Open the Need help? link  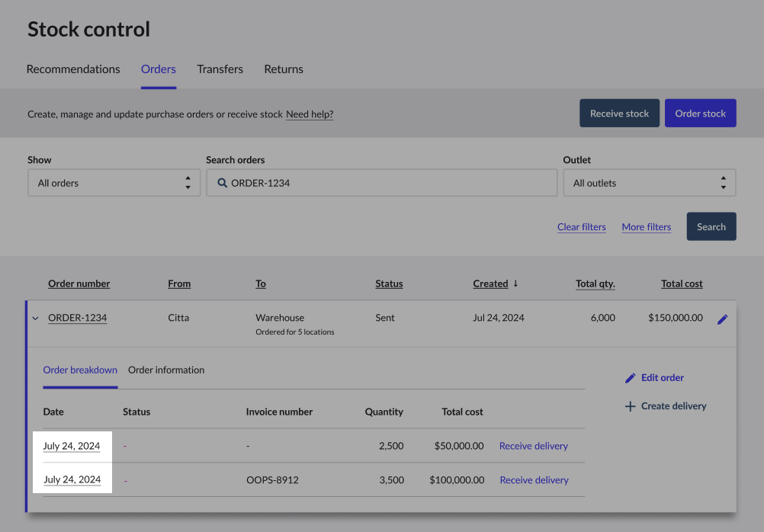click(x=310, y=114)
